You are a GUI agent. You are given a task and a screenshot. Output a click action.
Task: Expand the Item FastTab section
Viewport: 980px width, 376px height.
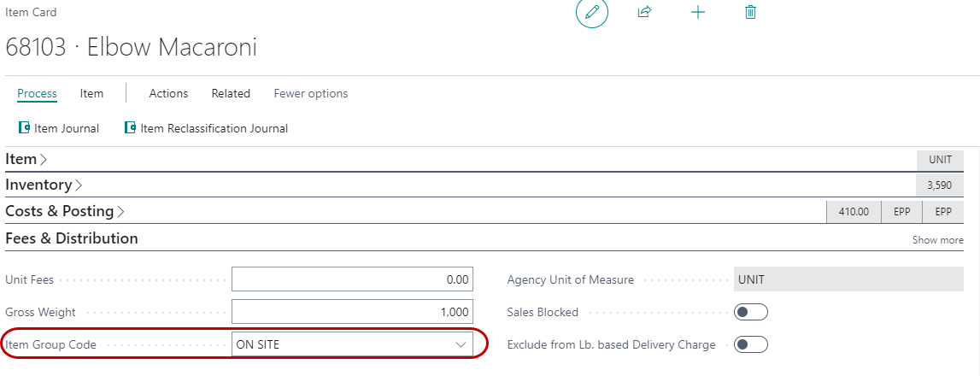(x=26, y=159)
